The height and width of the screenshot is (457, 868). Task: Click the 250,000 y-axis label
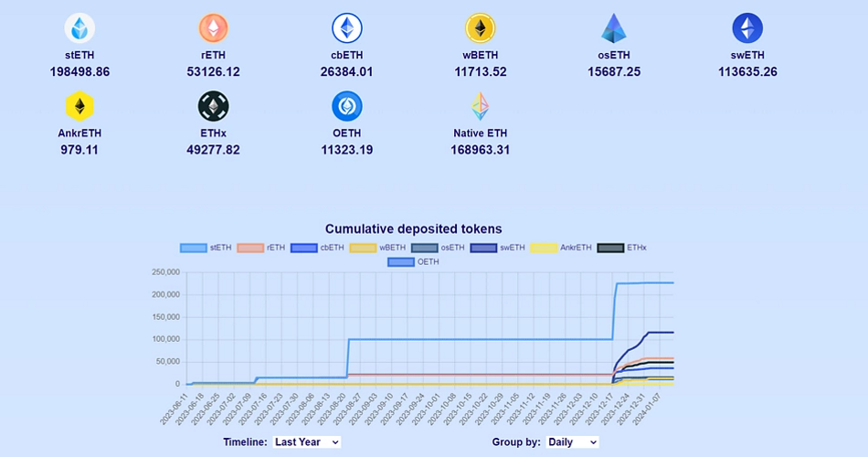(x=165, y=272)
